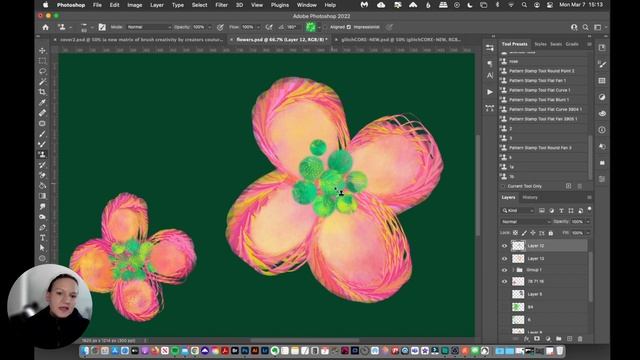Open the Flow dropdown arrow
640x360 pixels.
pyautogui.click(x=258, y=27)
